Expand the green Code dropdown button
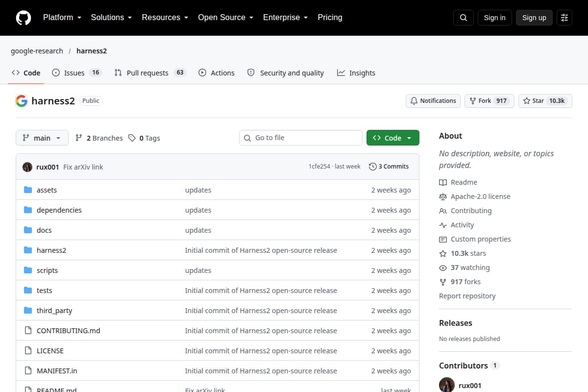The height and width of the screenshot is (392, 588). coord(393,138)
